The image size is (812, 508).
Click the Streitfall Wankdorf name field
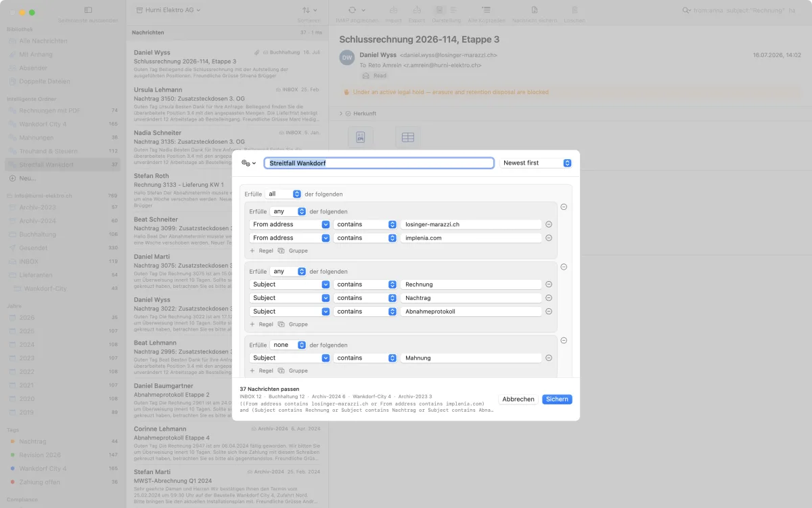pos(379,163)
